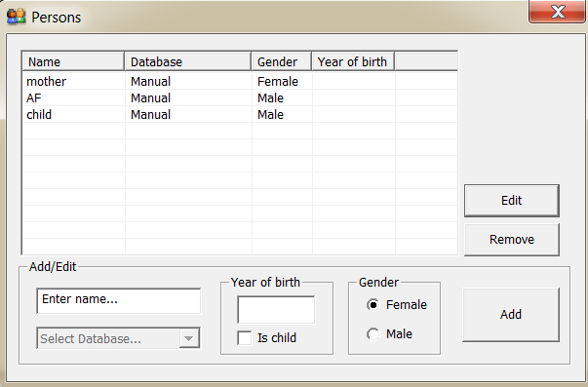Click the Persons window title icon
The height and width of the screenshot is (387, 588).
click(x=17, y=17)
